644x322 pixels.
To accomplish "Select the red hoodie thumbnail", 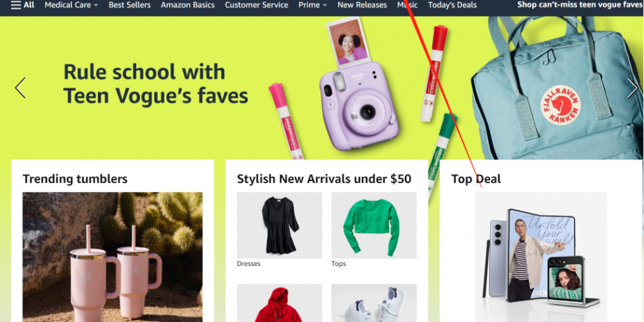I will (x=279, y=303).
